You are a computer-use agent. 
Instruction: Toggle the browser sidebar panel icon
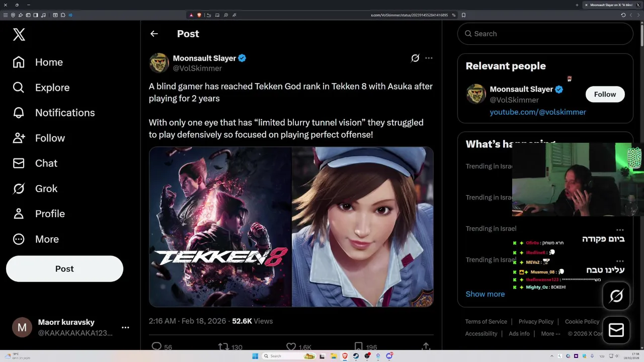click(35, 15)
